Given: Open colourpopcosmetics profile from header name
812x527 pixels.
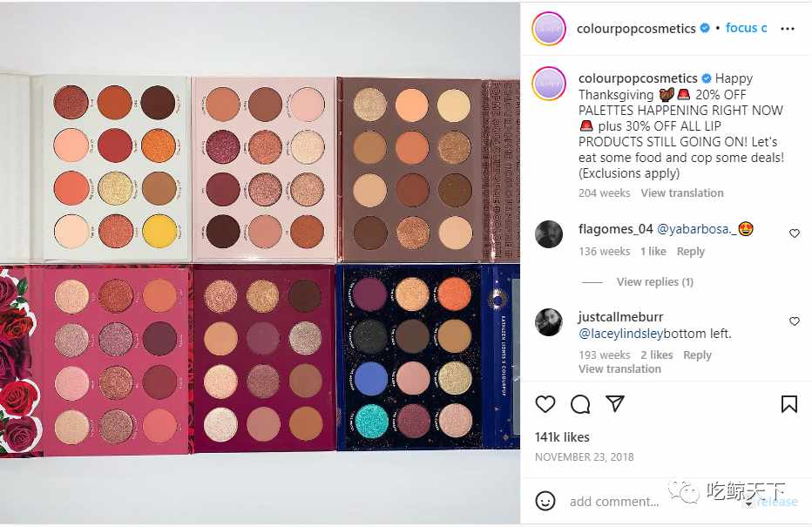Looking at the screenshot, I should click(636, 29).
